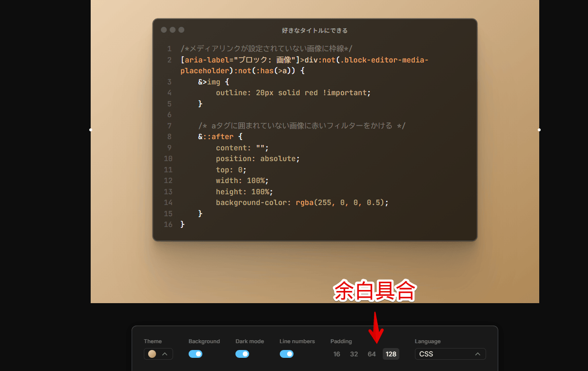Disable the Dark mode switch
Image resolution: width=588 pixels, height=371 pixels.
tap(242, 354)
